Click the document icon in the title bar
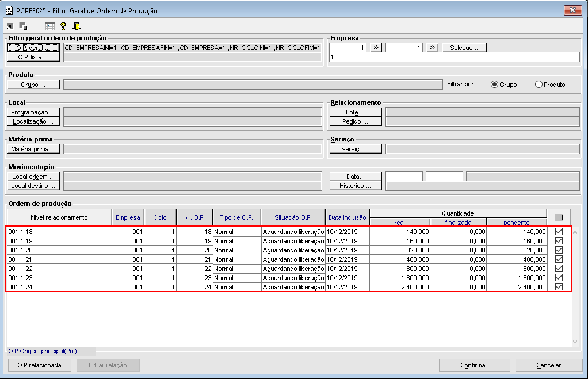The width and height of the screenshot is (588, 379). point(9,10)
